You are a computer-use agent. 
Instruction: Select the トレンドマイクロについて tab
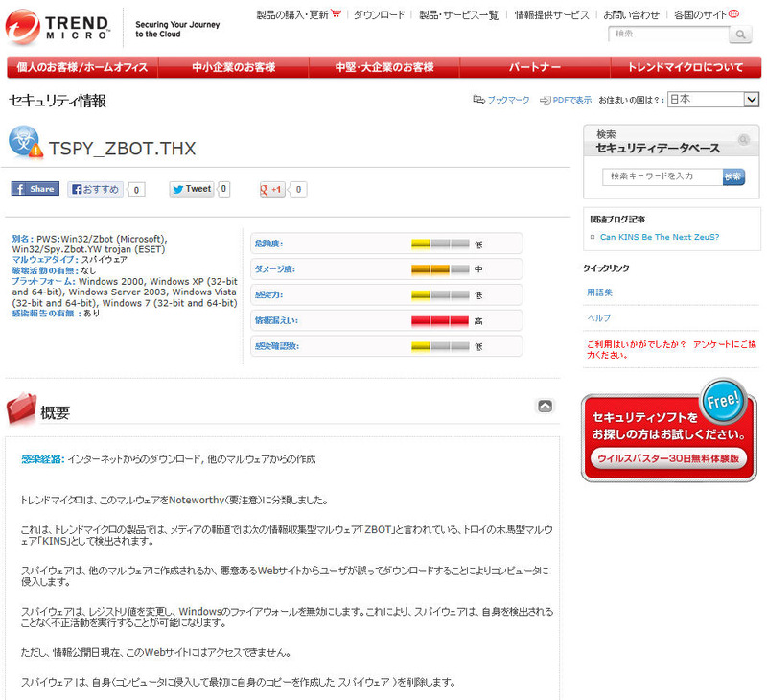point(685,67)
